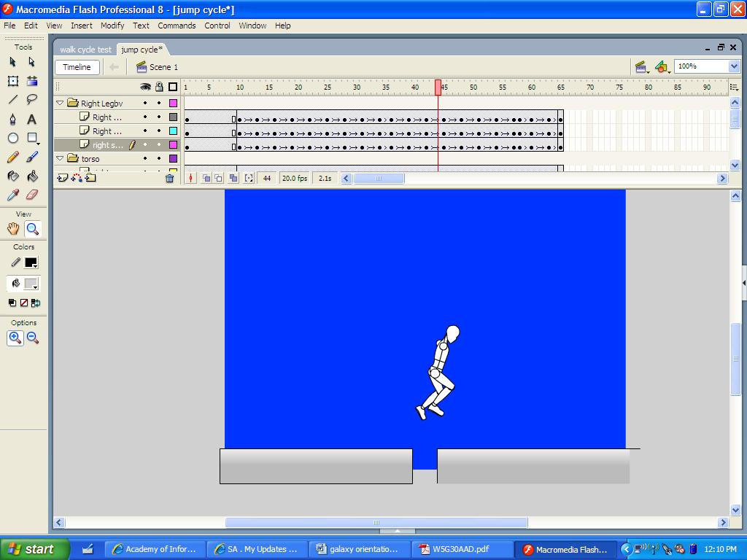This screenshot has width=747, height=560.
Task: Click the fill color swatch
Action: coord(31,284)
